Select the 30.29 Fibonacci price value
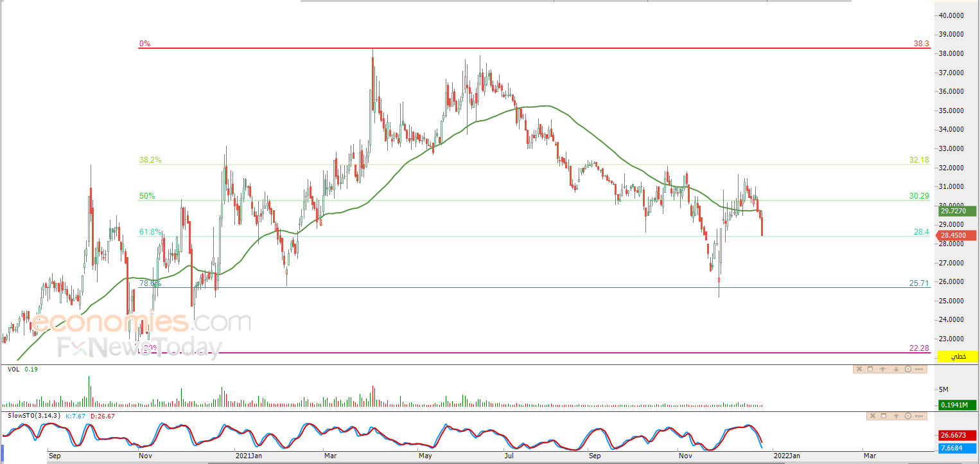Image resolution: width=980 pixels, height=464 pixels. tap(920, 195)
